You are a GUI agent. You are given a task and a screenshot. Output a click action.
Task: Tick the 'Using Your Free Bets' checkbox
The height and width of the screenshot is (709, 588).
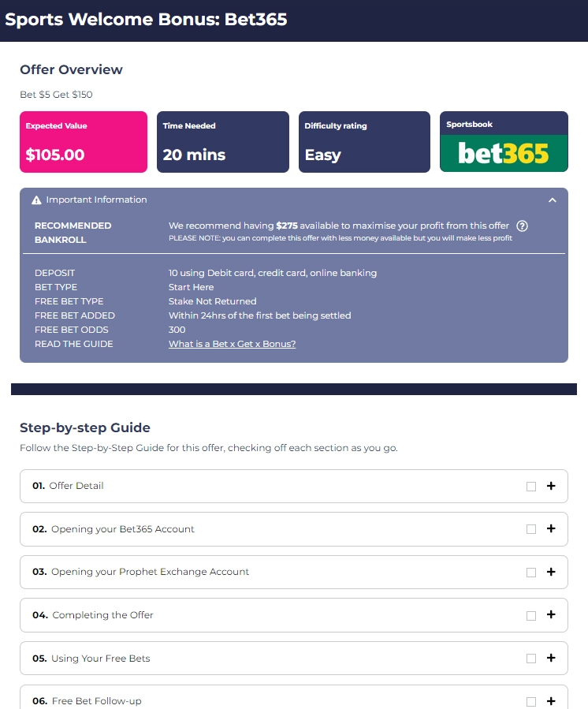point(530,658)
